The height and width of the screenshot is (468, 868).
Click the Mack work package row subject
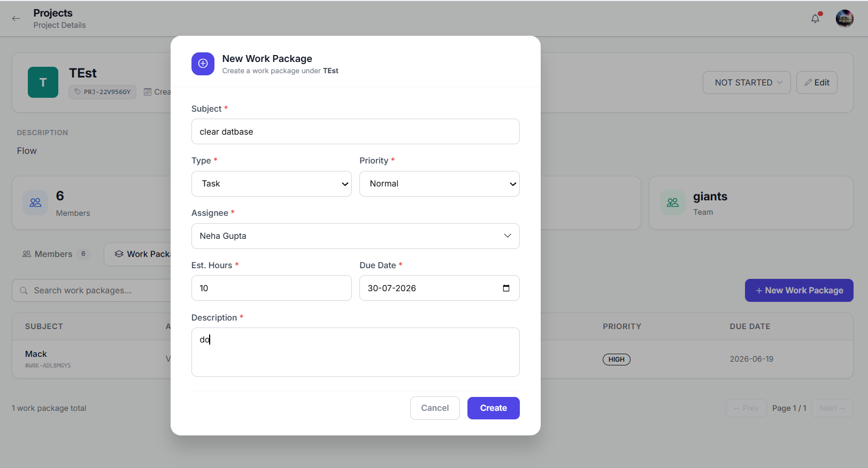pyautogui.click(x=36, y=354)
